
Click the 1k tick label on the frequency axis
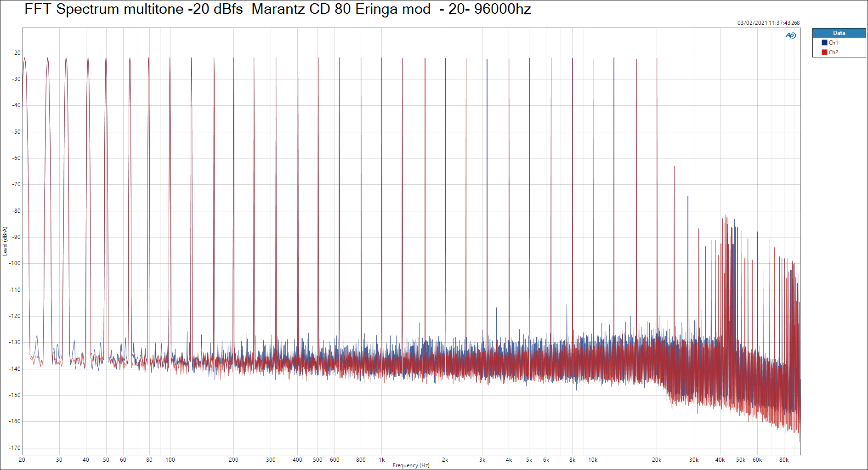(x=381, y=460)
